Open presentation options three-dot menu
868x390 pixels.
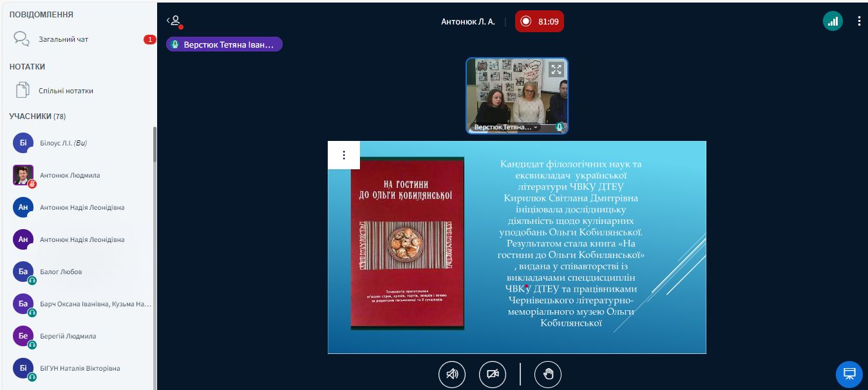point(344,155)
